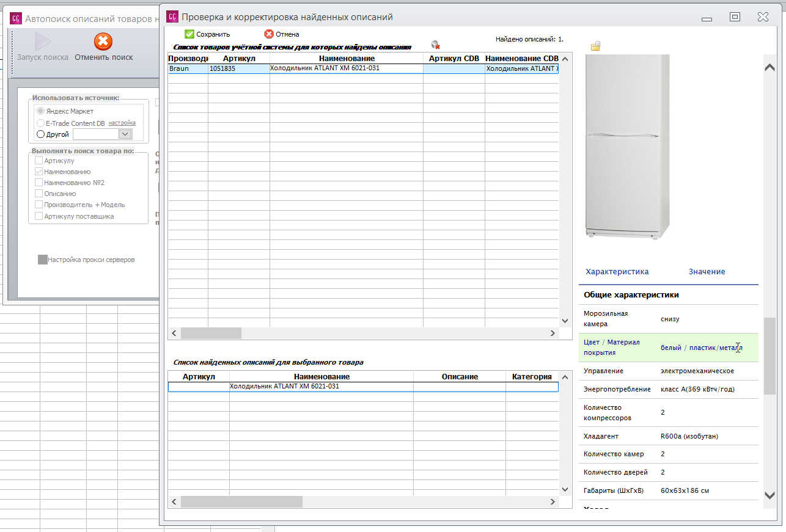
Task: Maximize the Проверка и корректировка window
Action: (735, 17)
